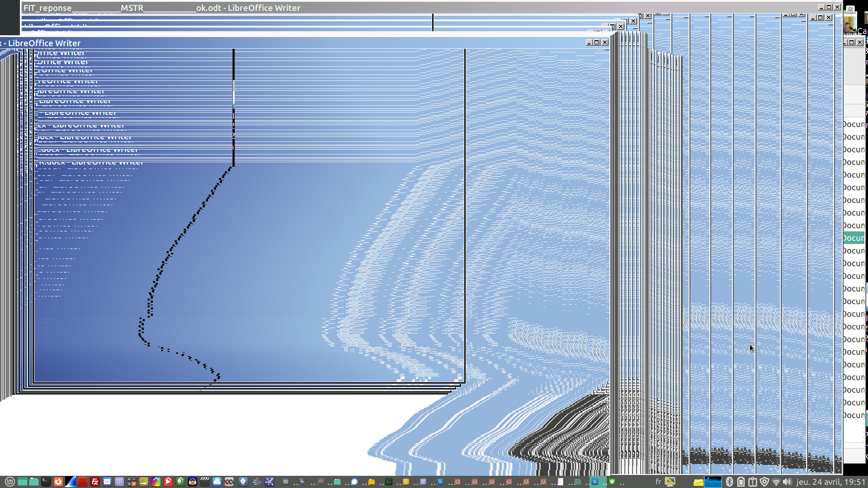Toggle the Wi-Fi network applet
The height and width of the screenshot is (488, 868).
776,482
